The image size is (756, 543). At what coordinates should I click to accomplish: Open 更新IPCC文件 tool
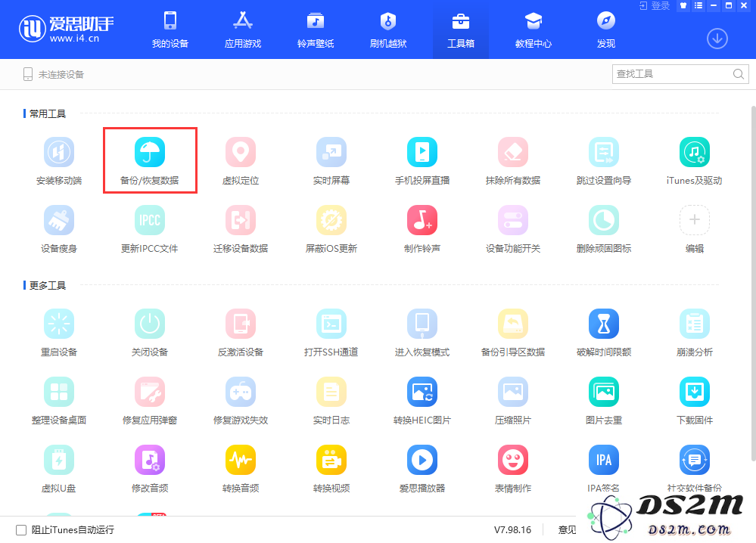pos(150,229)
